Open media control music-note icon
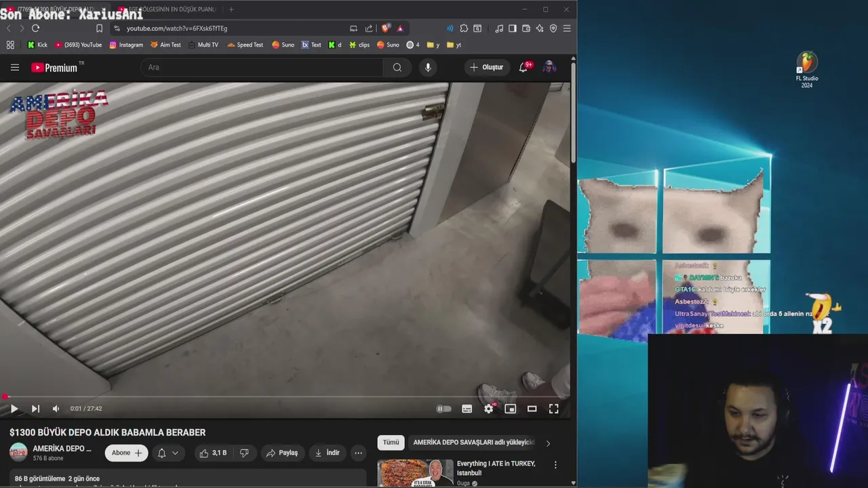This screenshot has width=868, height=488. 499,28
